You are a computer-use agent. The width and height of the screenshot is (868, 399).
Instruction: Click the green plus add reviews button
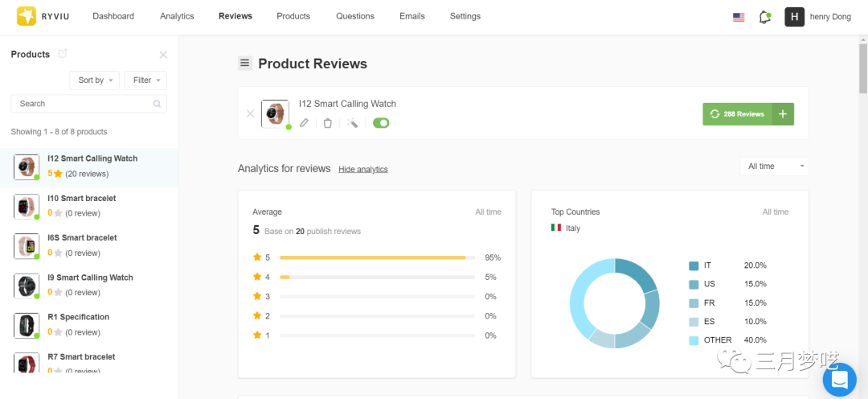(x=783, y=114)
